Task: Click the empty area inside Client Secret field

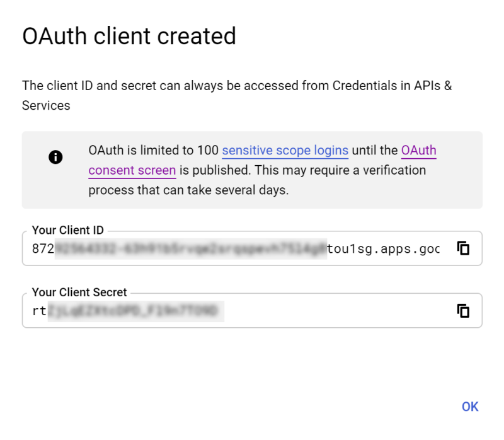Action: pyautogui.click(x=338, y=311)
